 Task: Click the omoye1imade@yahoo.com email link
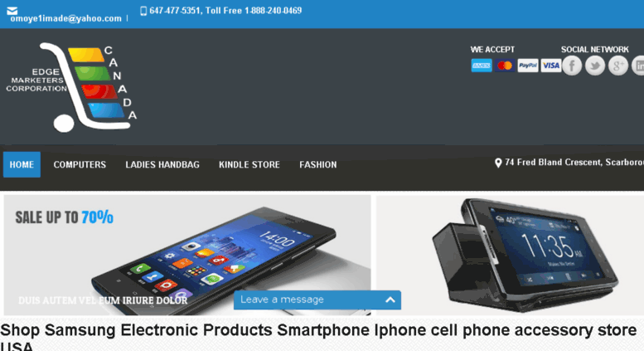click(66, 18)
